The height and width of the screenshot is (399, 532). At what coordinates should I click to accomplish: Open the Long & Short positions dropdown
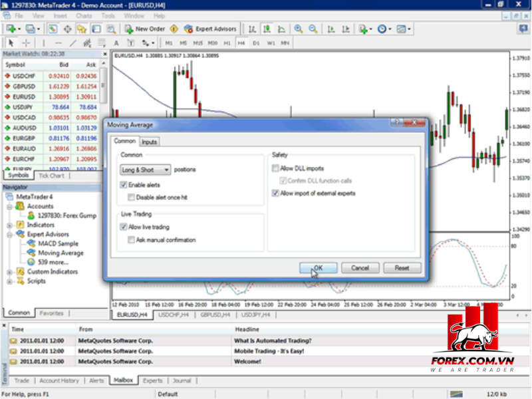click(145, 170)
